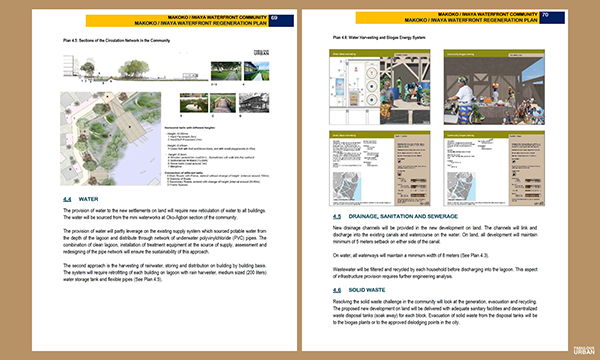The width and height of the screenshot is (600, 360).
Task: Click the wooden boardwalk bridge photo
Action: click(x=223, y=103)
